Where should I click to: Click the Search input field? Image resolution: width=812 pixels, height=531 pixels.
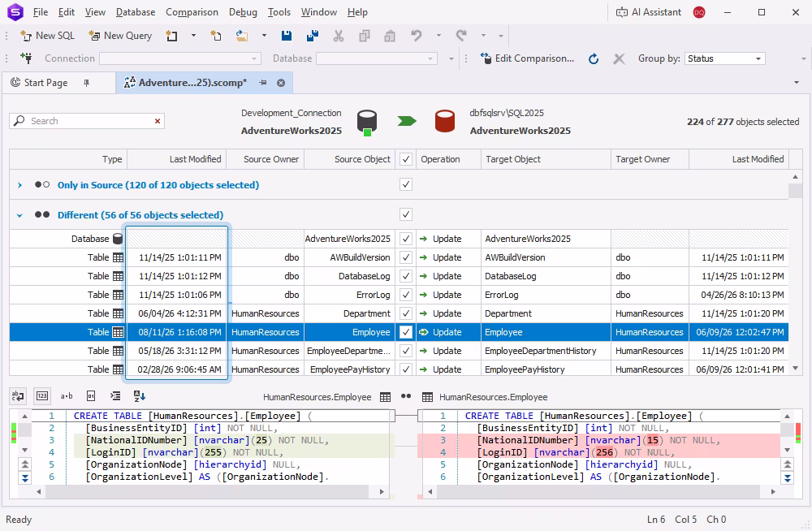[x=87, y=121]
